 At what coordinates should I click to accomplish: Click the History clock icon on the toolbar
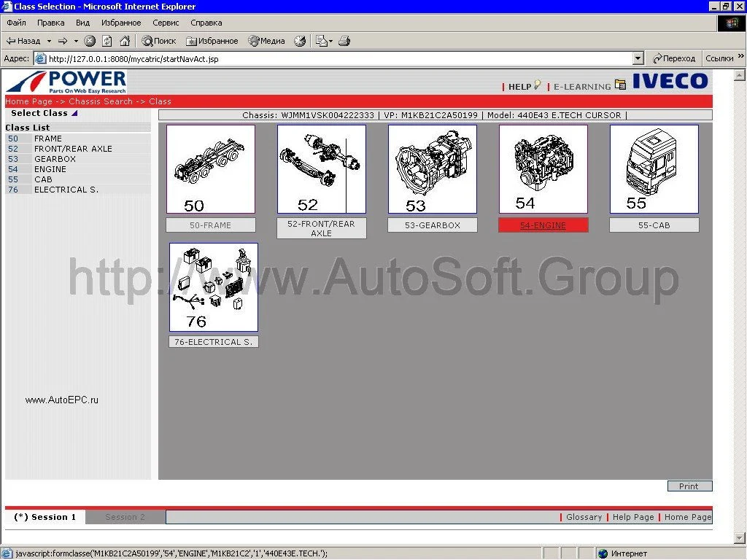pos(300,41)
